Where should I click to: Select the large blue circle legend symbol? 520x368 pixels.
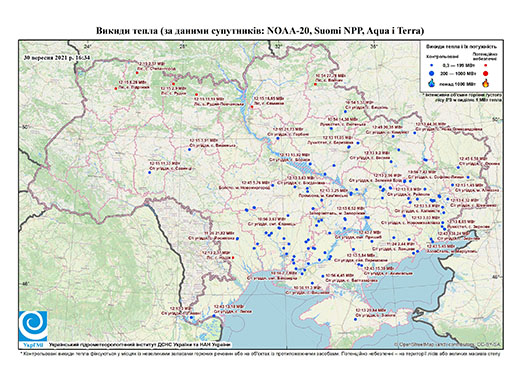(x=432, y=73)
